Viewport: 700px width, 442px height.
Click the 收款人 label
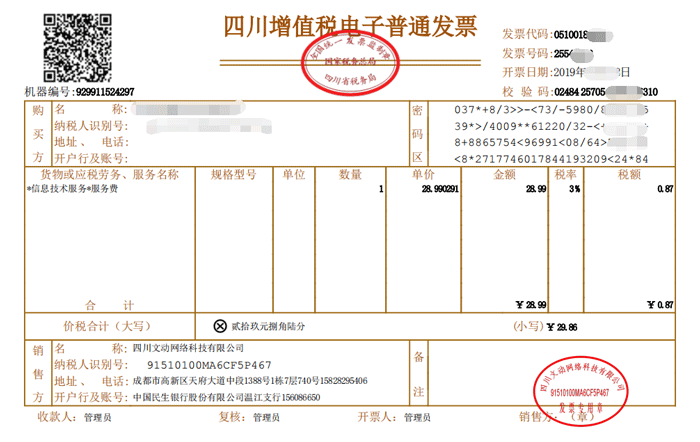57,417
